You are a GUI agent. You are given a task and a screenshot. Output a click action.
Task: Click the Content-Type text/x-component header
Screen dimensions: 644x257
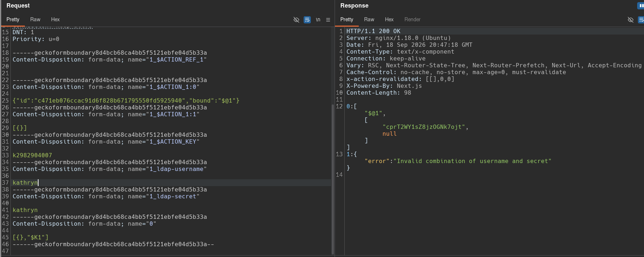point(401,52)
